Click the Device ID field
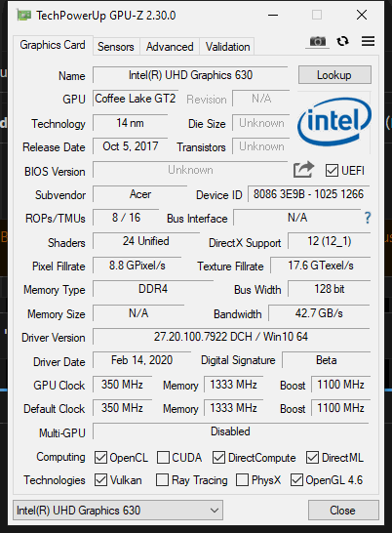This screenshot has height=533, width=392. click(x=309, y=194)
